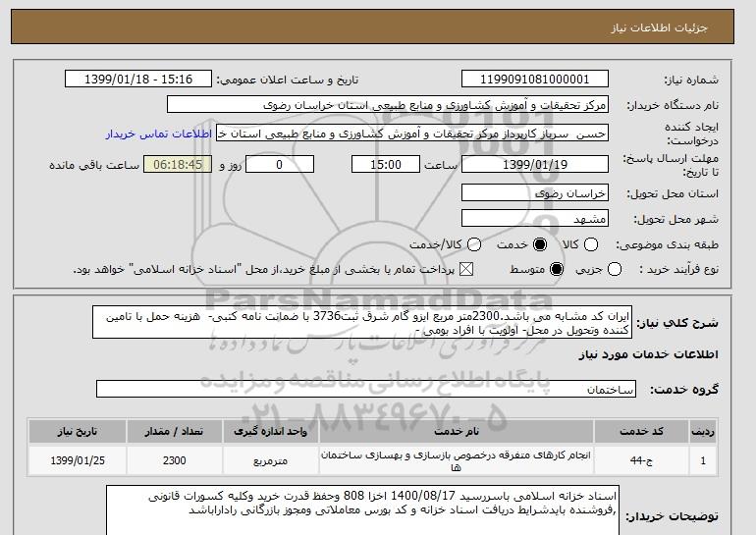Choose the متوسط purchase type radio
This screenshot has width=756, height=535.
(557, 269)
